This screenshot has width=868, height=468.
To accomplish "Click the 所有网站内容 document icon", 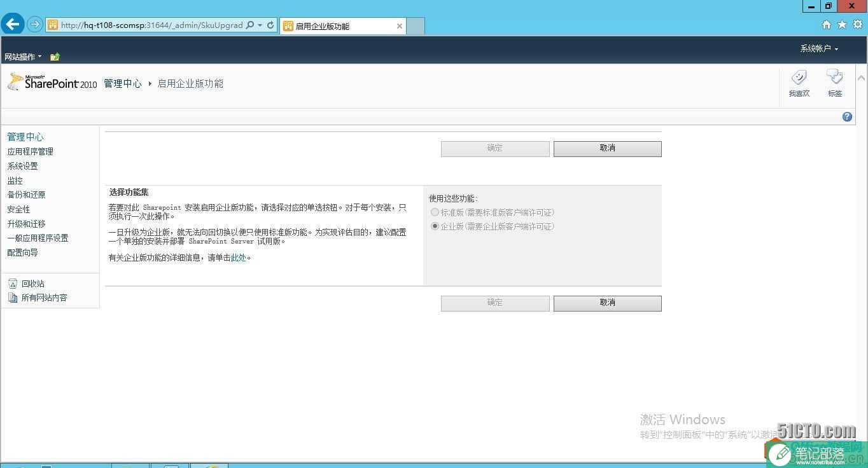I will click(x=13, y=298).
